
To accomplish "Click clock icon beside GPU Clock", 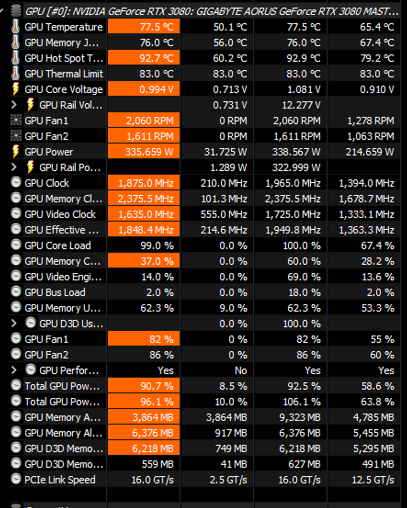I will click(x=16, y=183).
